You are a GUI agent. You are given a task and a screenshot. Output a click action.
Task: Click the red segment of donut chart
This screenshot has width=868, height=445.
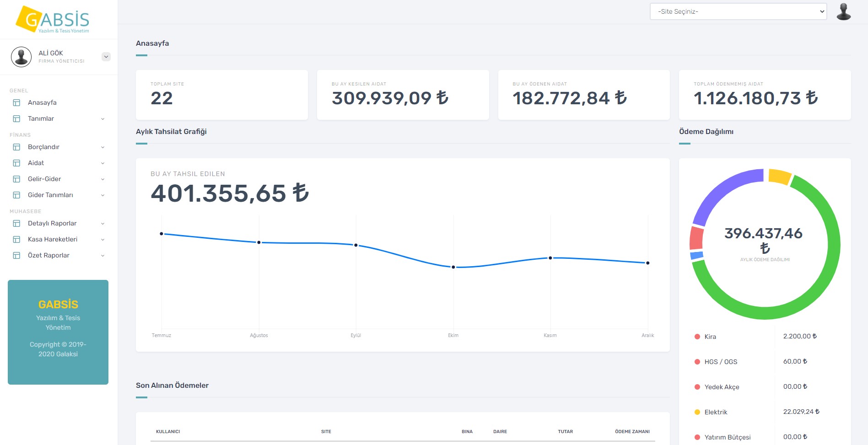(x=696, y=237)
